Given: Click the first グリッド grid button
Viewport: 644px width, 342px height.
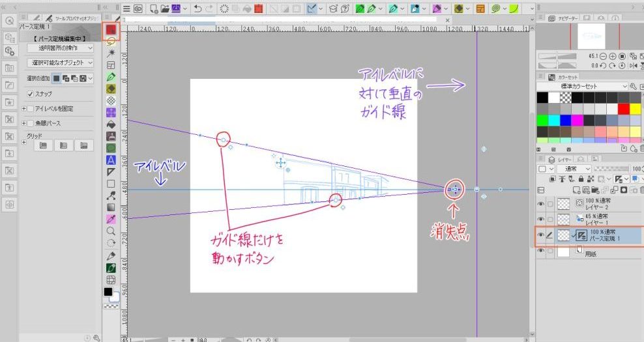Looking at the screenshot, I should coord(42,145).
